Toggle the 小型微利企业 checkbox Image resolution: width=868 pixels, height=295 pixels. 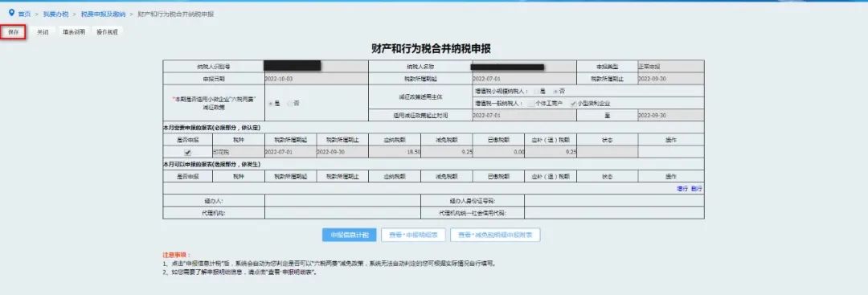[x=574, y=103]
